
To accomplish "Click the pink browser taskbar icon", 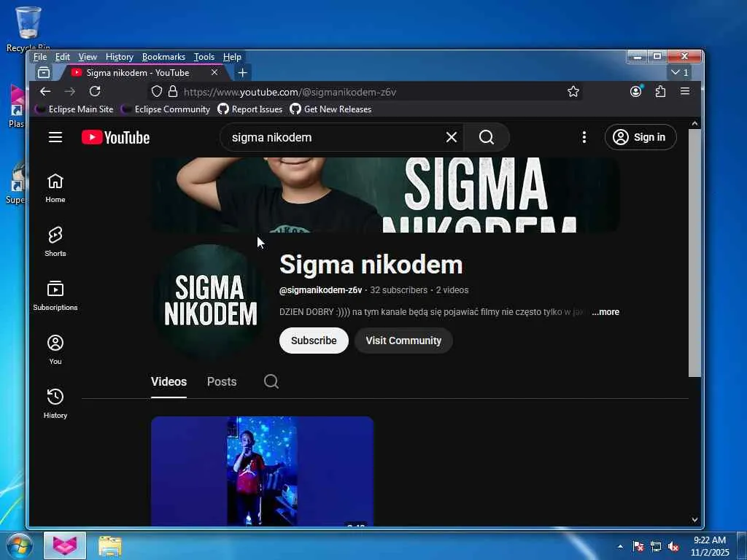I will 65,545.
